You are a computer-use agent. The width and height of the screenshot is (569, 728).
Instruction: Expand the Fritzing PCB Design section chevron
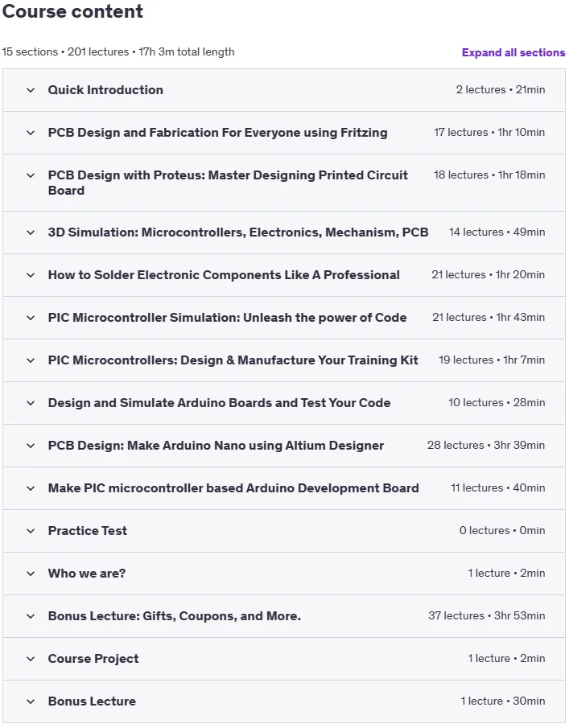[31, 133]
